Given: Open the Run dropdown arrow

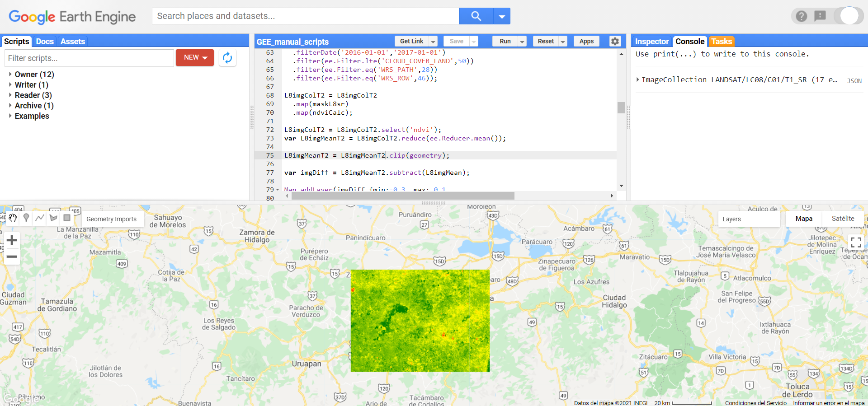Looking at the screenshot, I should tap(522, 42).
